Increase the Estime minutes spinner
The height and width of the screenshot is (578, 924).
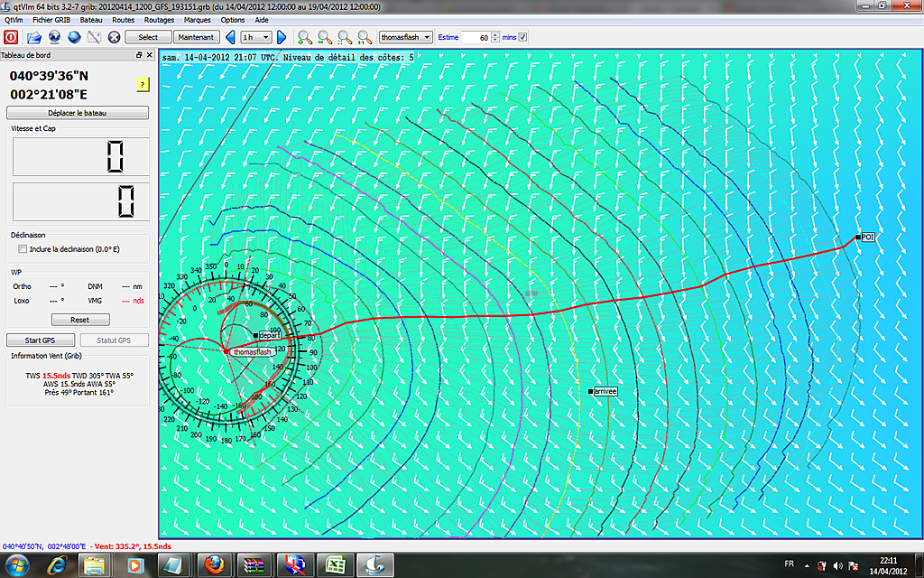495,34
